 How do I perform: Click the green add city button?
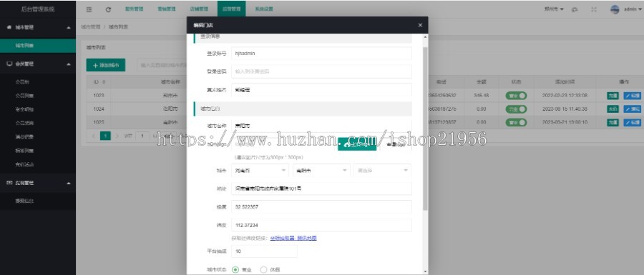tap(106, 65)
